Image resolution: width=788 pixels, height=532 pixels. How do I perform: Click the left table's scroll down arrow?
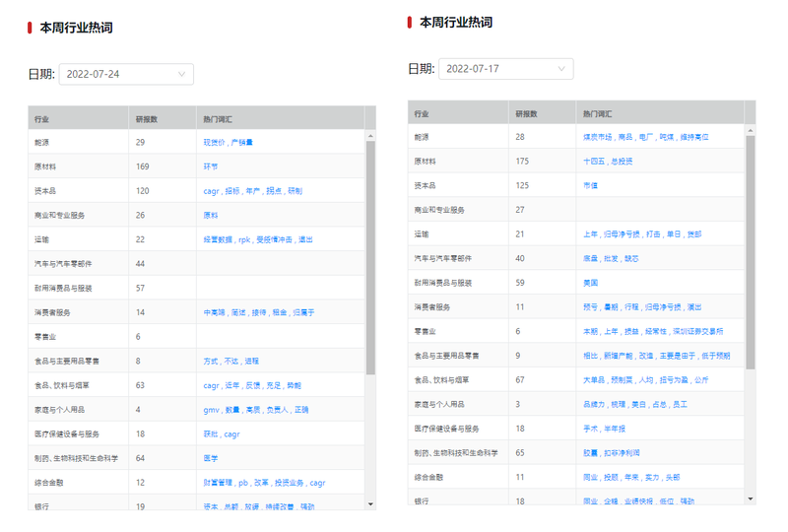click(370, 503)
